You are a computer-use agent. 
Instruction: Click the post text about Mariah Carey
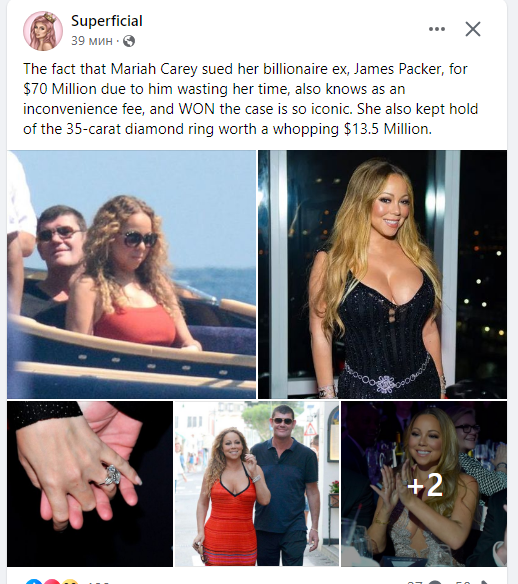pyautogui.click(x=250, y=99)
